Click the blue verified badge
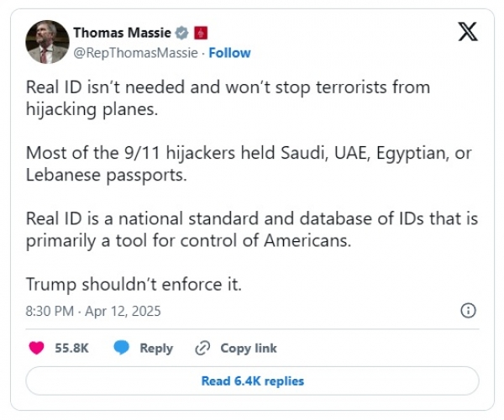Screen dimensions: 504x420 (181, 33)
